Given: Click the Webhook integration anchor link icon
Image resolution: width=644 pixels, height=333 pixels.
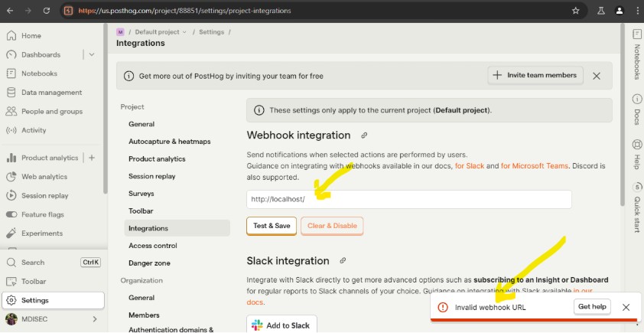Looking at the screenshot, I should [364, 135].
